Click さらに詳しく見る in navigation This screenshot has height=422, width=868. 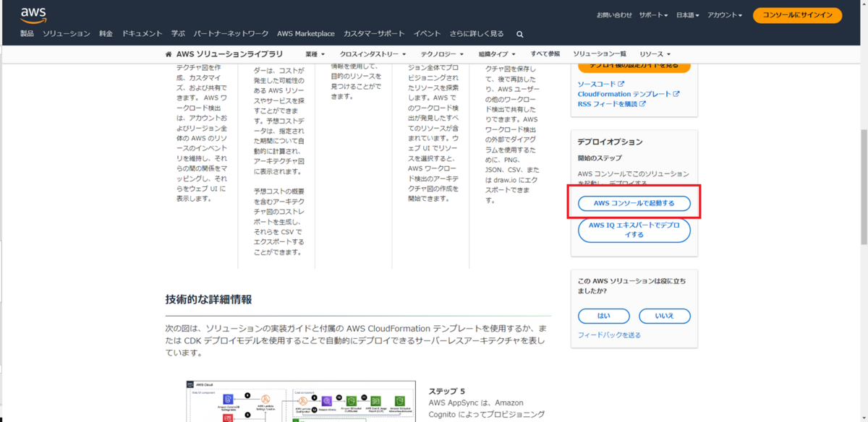pos(477,34)
